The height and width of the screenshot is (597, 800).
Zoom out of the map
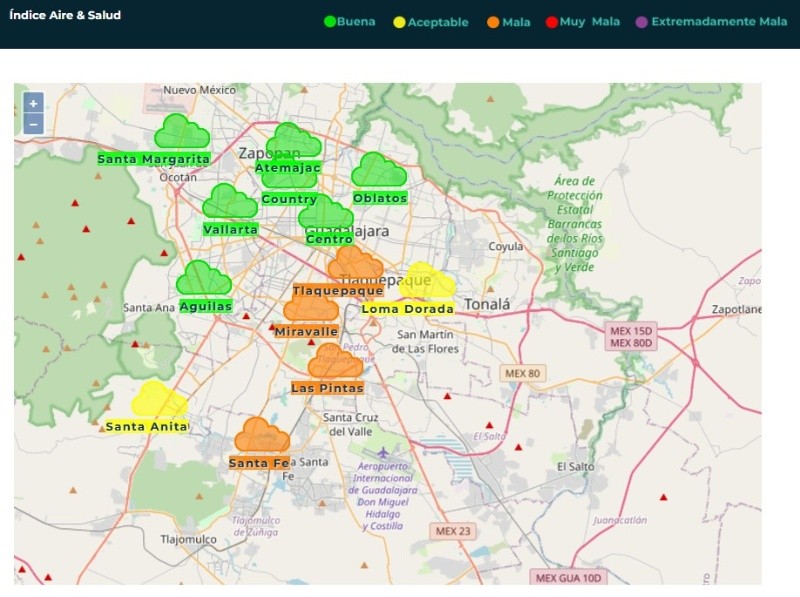pyautogui.click(x=33, y=125)
